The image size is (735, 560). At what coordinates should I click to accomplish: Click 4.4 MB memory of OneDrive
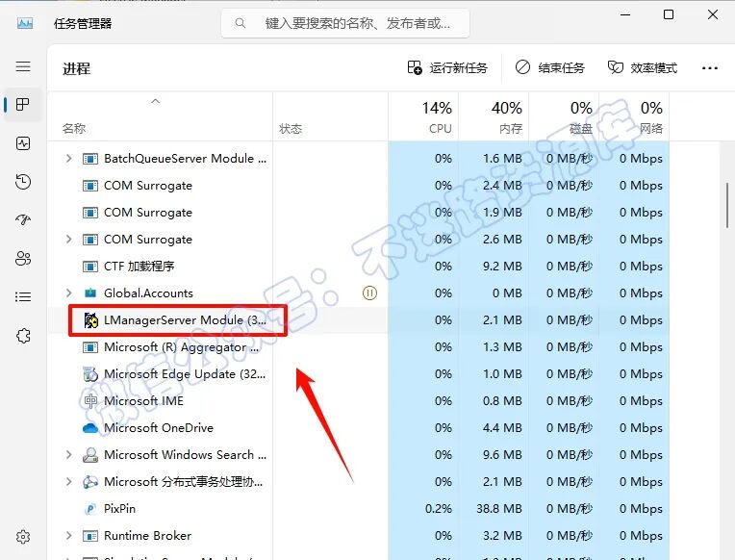pos(502,428)
